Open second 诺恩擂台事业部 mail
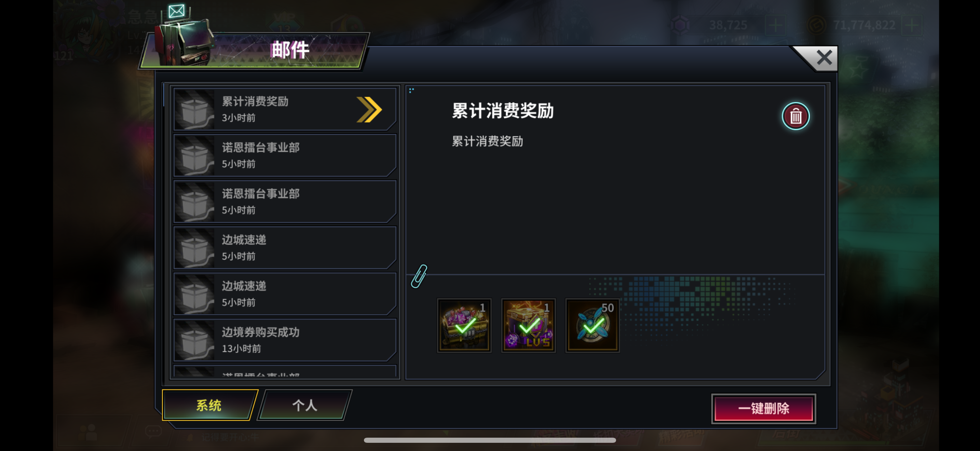Screen dimensions: 980x451 coord(285,202)
